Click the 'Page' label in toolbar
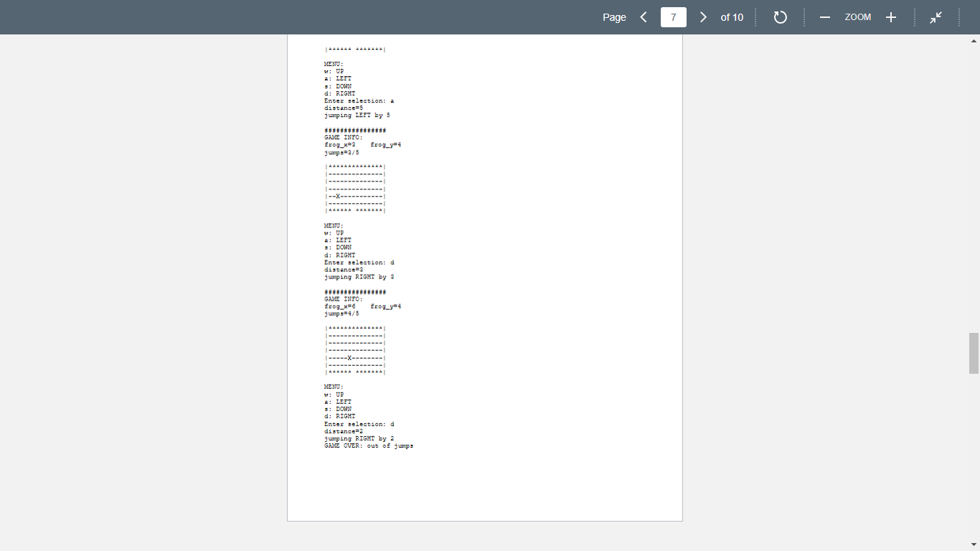This screenshot has width=980, height=551. pyautogui.click(x=614, y=17)
